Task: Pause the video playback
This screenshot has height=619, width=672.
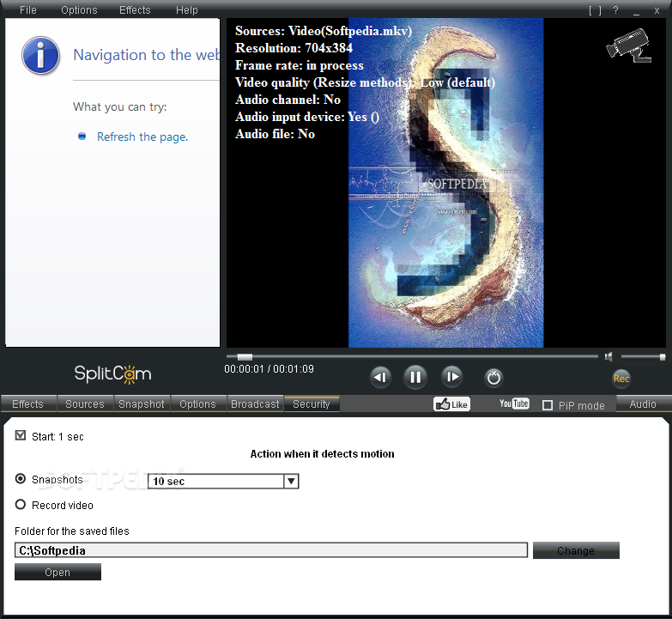Action: 415,377
